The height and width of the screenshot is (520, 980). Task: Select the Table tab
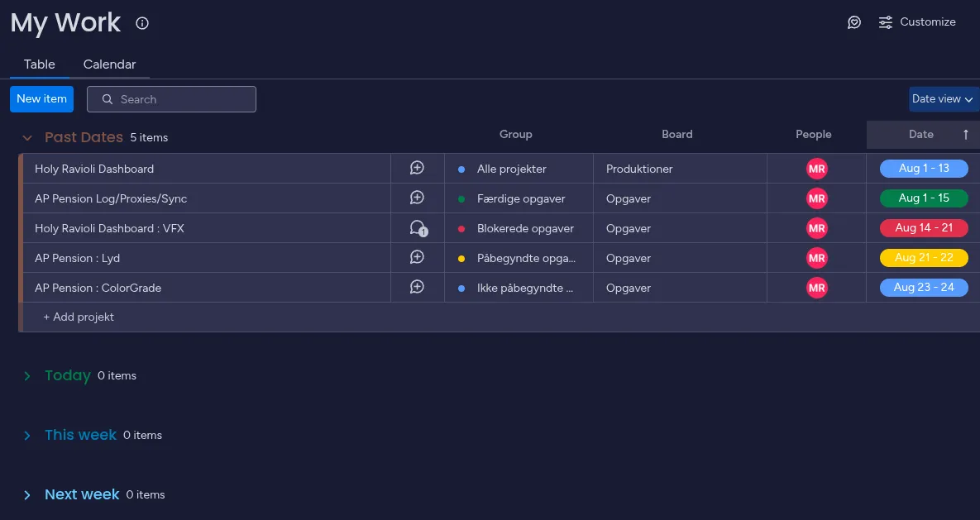(x=40, y=64)
